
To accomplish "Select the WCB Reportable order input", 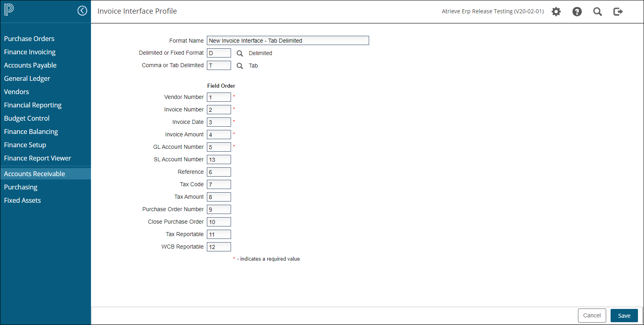I will coord(219,247).
